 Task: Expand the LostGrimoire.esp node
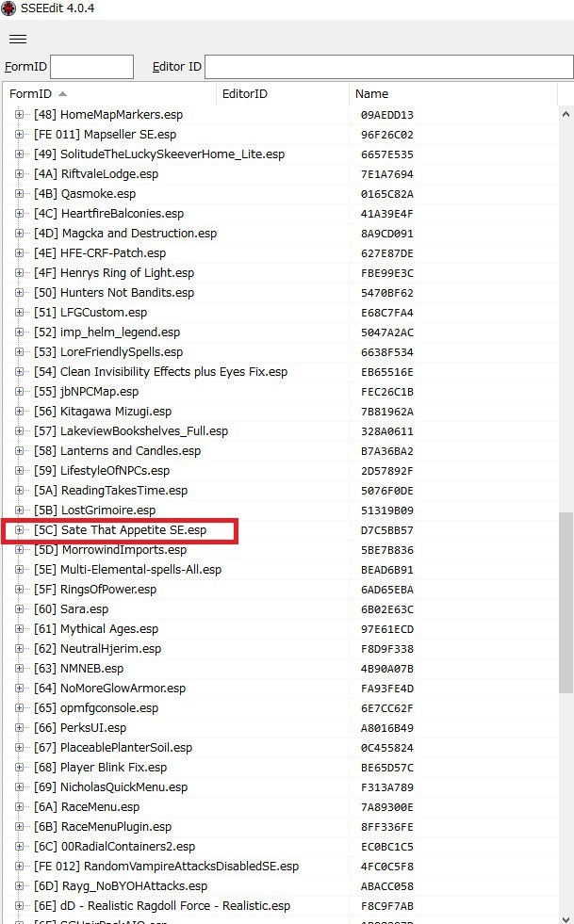(19, 511)
